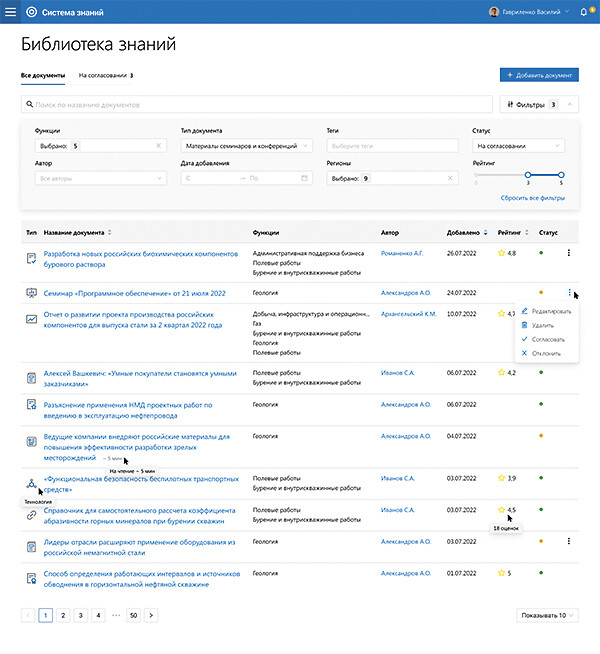The width and height of the screenshot is (600, 654).
Task: Go to next page with arrow
Action: pyautogui.click(x=150, y=615)
